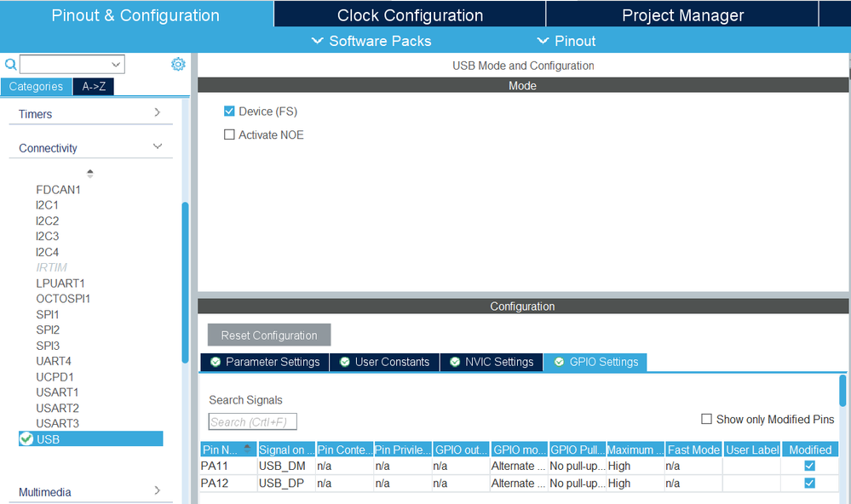This screenshot has width=851, height=504.
Task: Click the PA11 pin name cell
Action: [x=228, y=466]
